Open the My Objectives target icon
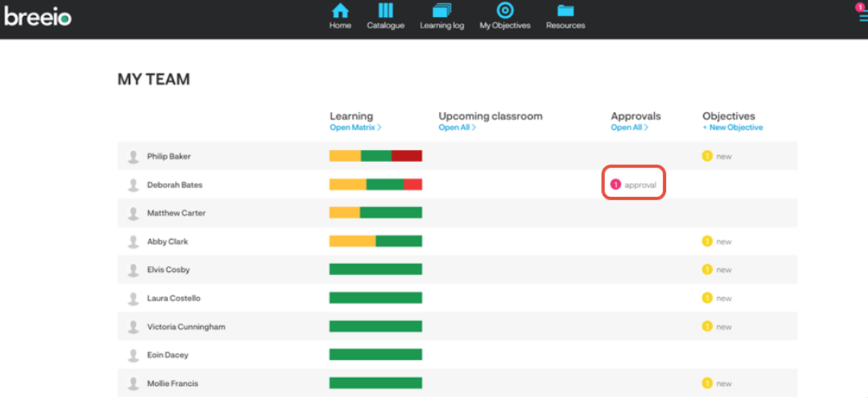This screenshot has height=398, width=868. tap(505, 10)
